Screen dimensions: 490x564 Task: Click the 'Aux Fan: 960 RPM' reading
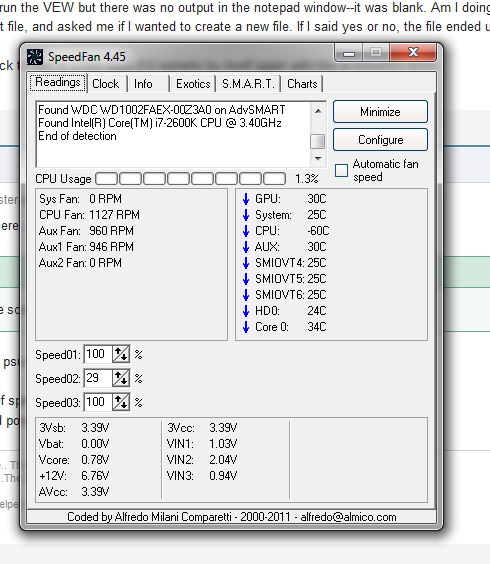click(x=86, y=231)
